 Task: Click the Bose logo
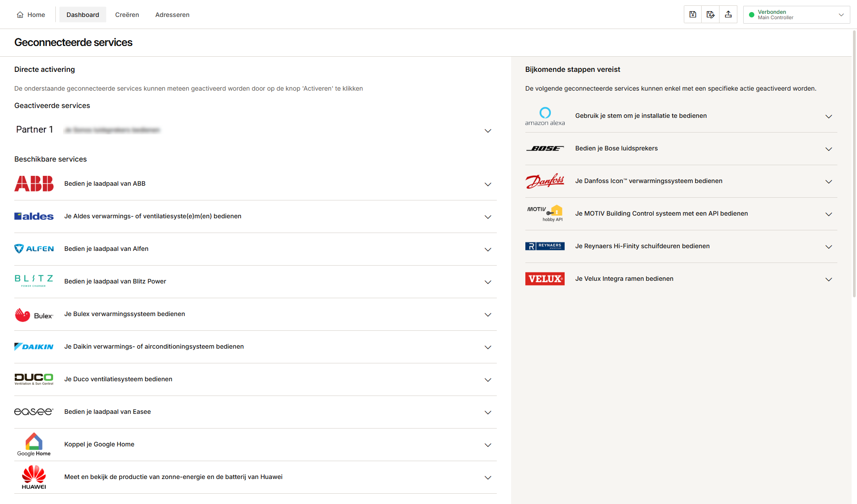click(x=545, y=149)
